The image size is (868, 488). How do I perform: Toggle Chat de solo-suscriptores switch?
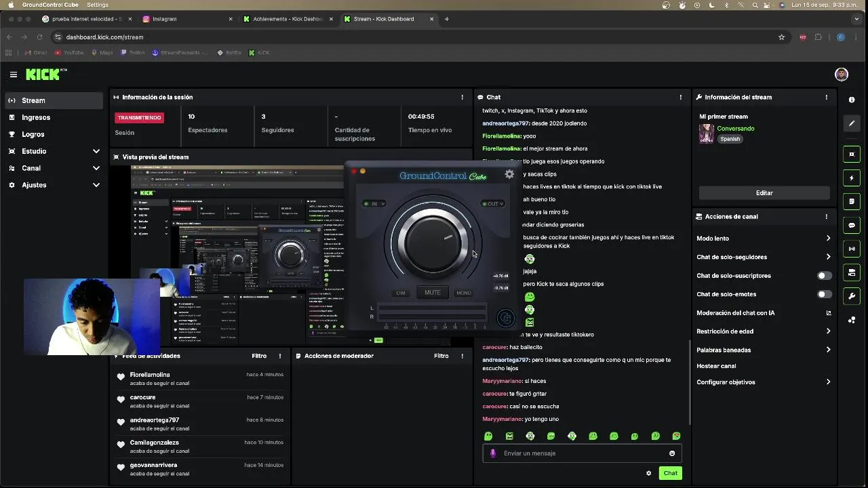(824, 276)
